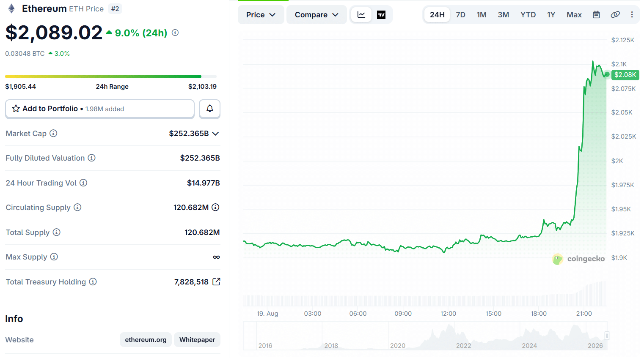This screenshot has width=644, height=358.
Task: Copy the chart link via the chain icon
Action: [x=615, y=15]
